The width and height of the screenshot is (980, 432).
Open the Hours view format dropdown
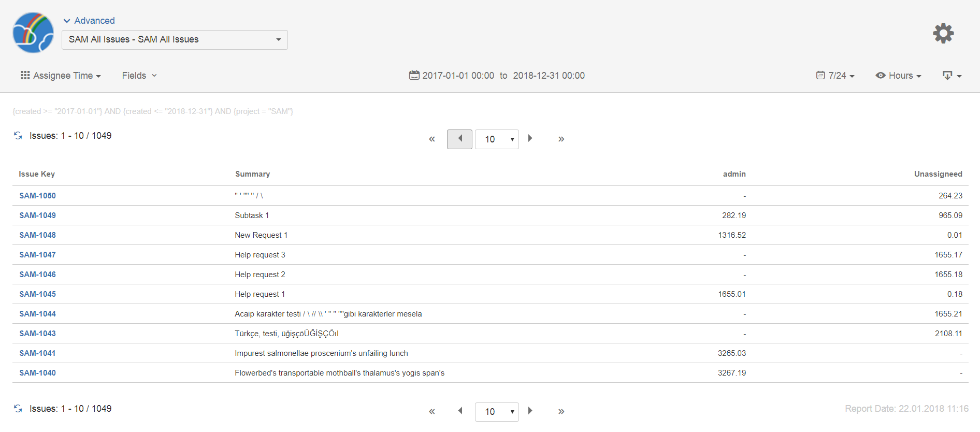[x=898, y=76]
